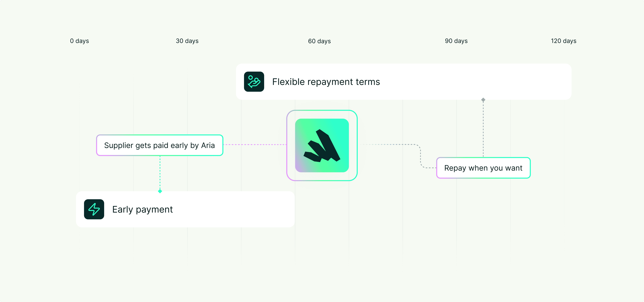The height and width of the screenshot is (302, 644).
Task: Click the green diamond marker above Early payment
Action: point(160,191)
